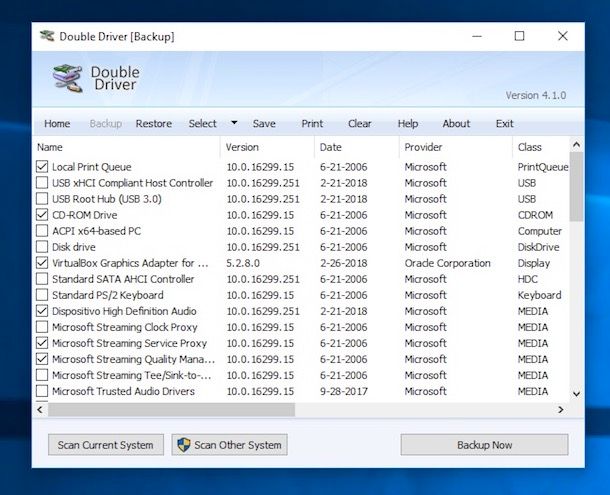The height and width of the screenshot is (495, 610).
Task: Click vertical scrollbar down arrow
Action: coord(577,394)
